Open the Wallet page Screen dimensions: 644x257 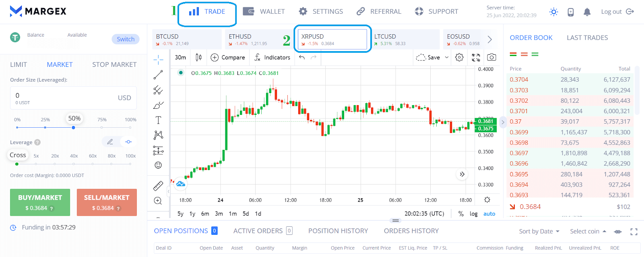point(264,12)
